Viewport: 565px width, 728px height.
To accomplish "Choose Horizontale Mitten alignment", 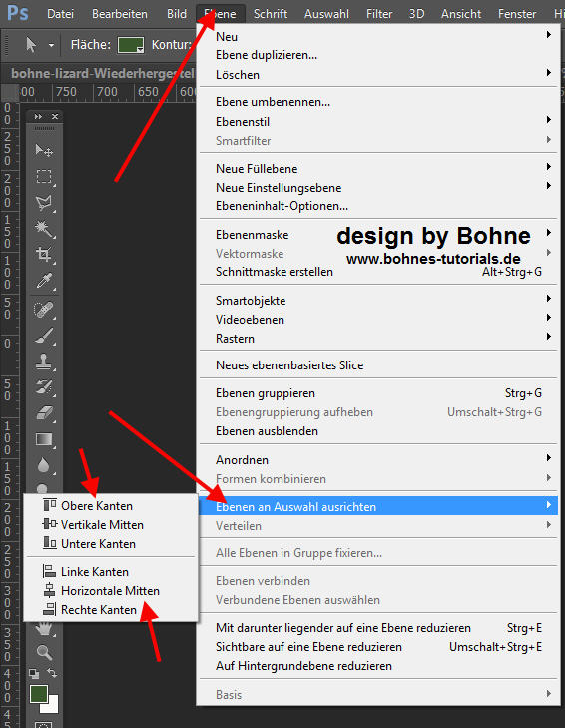I will point(111,590).
